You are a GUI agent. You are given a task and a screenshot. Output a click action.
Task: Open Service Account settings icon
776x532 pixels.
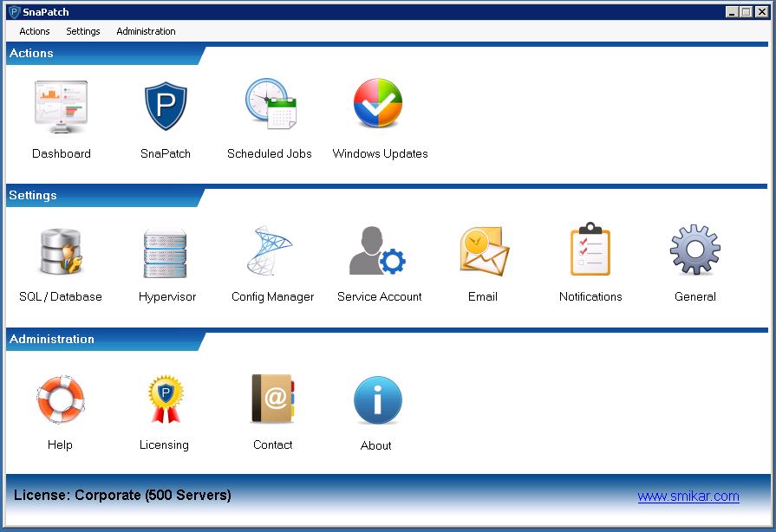tap(377, 250)
